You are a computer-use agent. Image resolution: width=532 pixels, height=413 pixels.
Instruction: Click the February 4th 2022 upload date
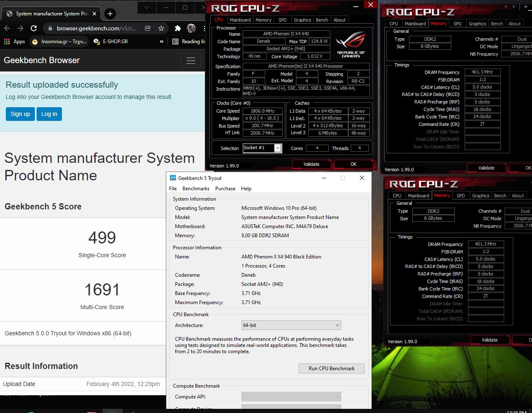[123, 384]
